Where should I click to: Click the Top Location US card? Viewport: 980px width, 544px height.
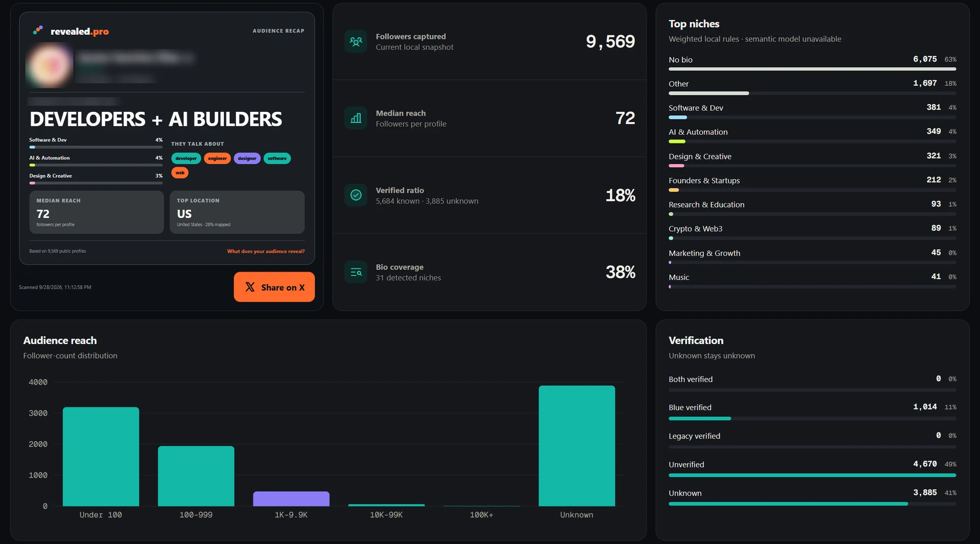pos(237,212)
